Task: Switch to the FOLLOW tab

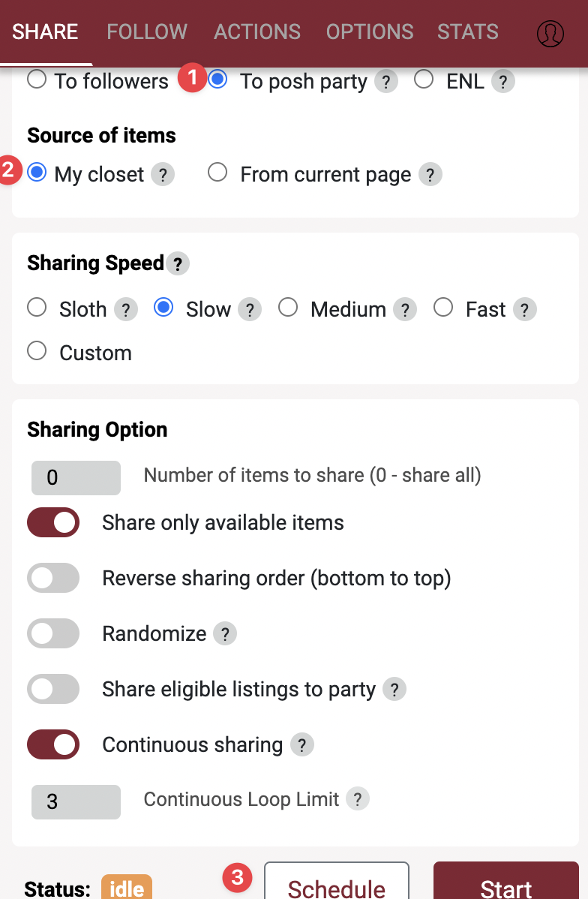Action: pyautogui.click(x=147, y=32)
